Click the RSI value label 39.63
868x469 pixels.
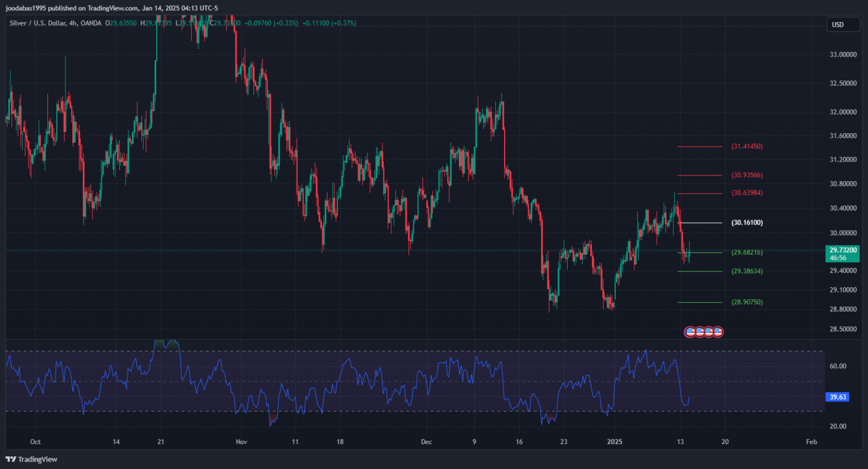point(838,397)
